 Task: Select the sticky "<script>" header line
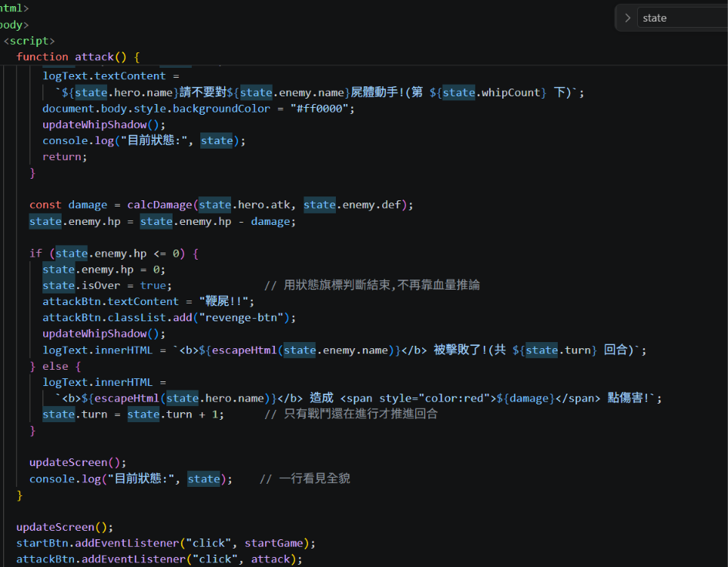[29, 41]
